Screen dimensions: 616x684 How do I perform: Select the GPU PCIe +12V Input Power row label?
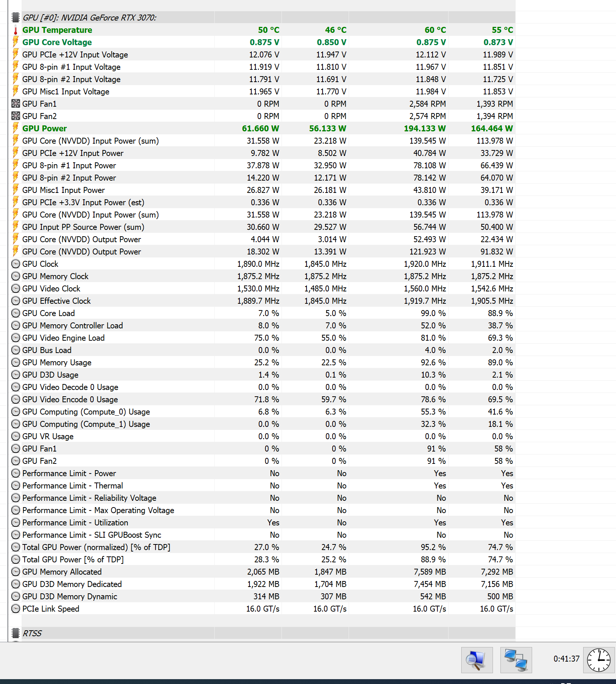(73, 153)
